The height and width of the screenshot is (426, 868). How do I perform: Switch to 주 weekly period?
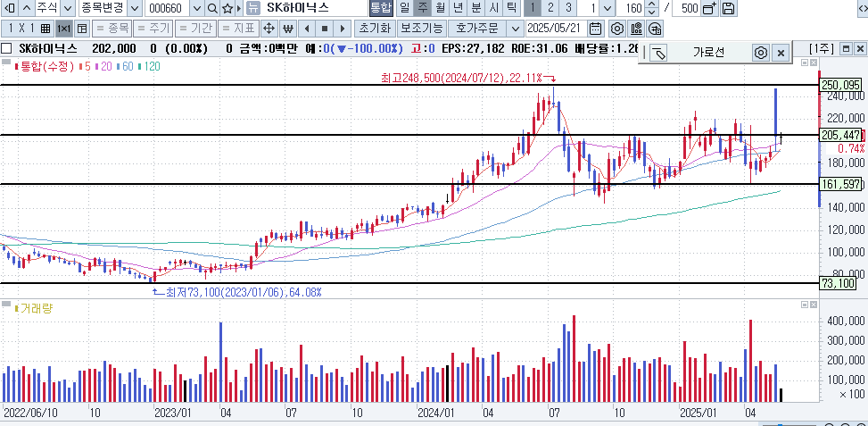pos(422,8)
